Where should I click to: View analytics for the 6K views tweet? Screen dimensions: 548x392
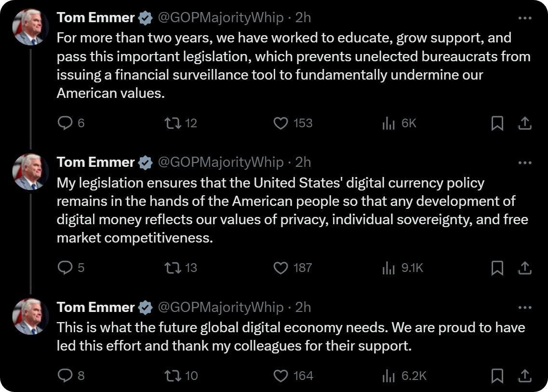[388, 123]
